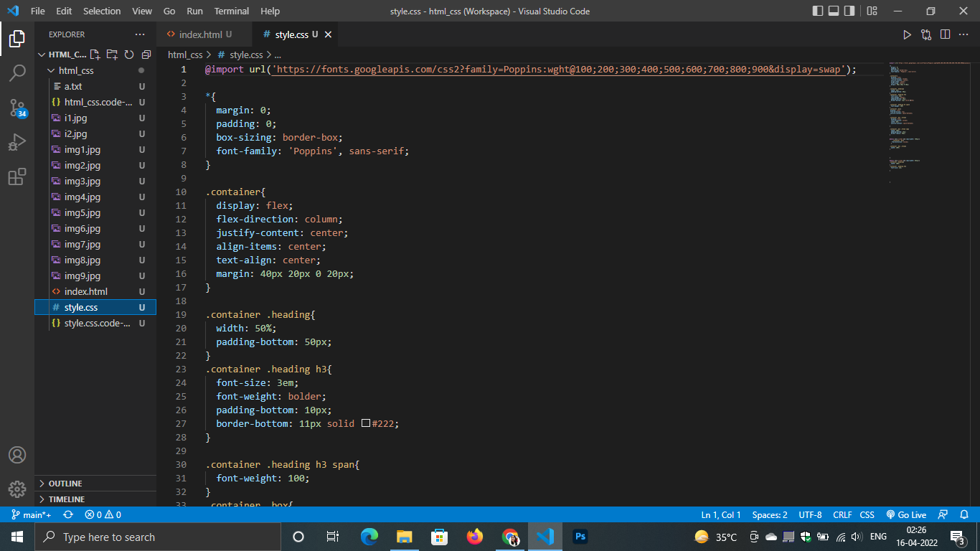Open the Selection menu

click(102, 11)
